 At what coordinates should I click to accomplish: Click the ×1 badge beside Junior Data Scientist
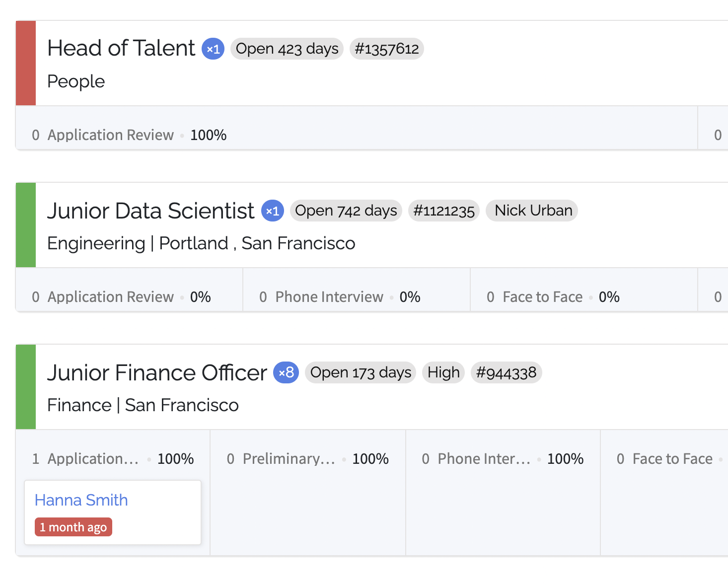click(x=272, y=211)
